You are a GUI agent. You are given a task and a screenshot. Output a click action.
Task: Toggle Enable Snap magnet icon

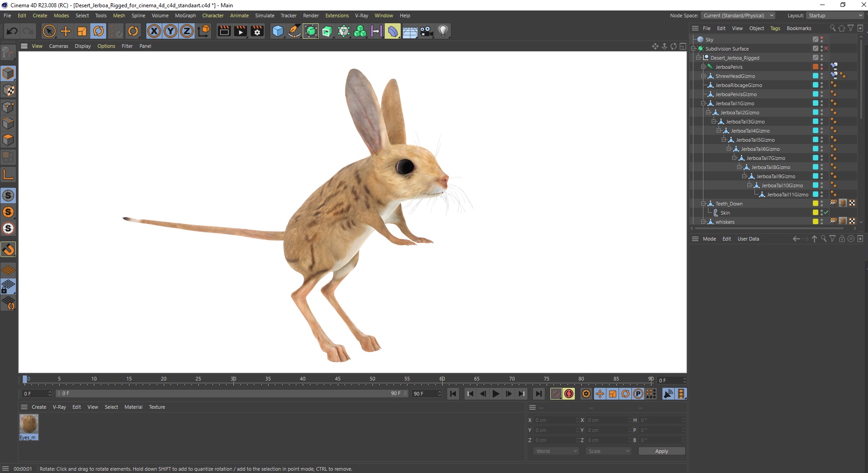coord(8,249)
